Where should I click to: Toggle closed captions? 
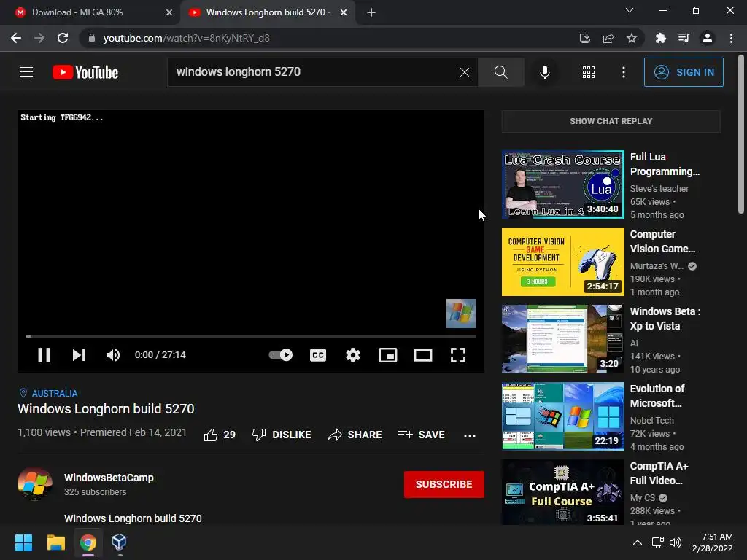click(x=318, y=355)
